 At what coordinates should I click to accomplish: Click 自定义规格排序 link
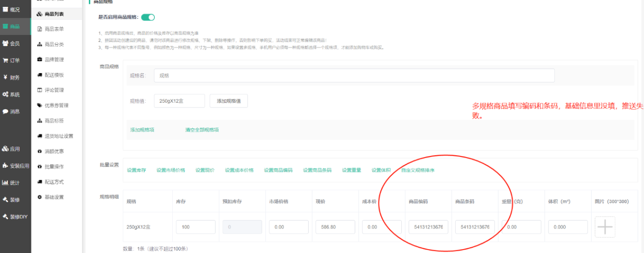pos(417,170)
